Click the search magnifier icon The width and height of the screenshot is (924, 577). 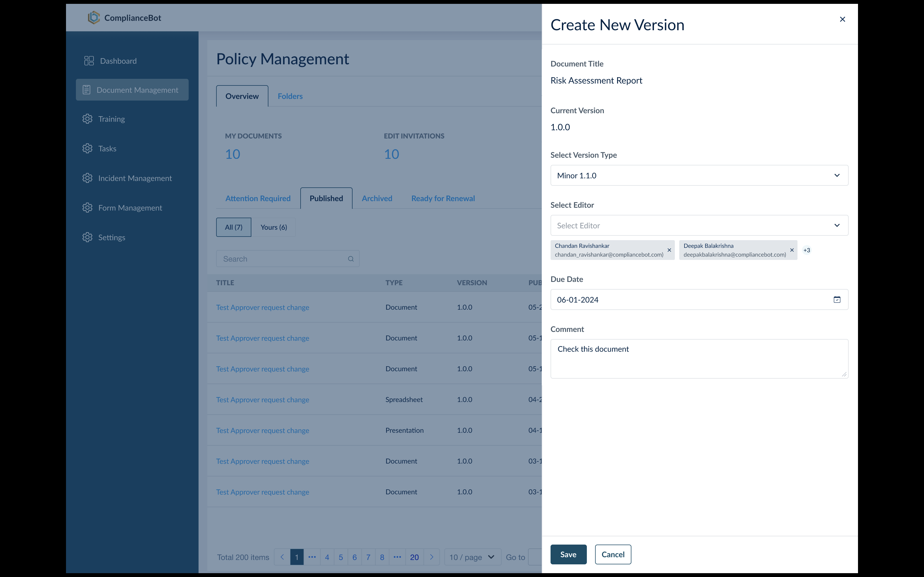(x=351, y=259)
